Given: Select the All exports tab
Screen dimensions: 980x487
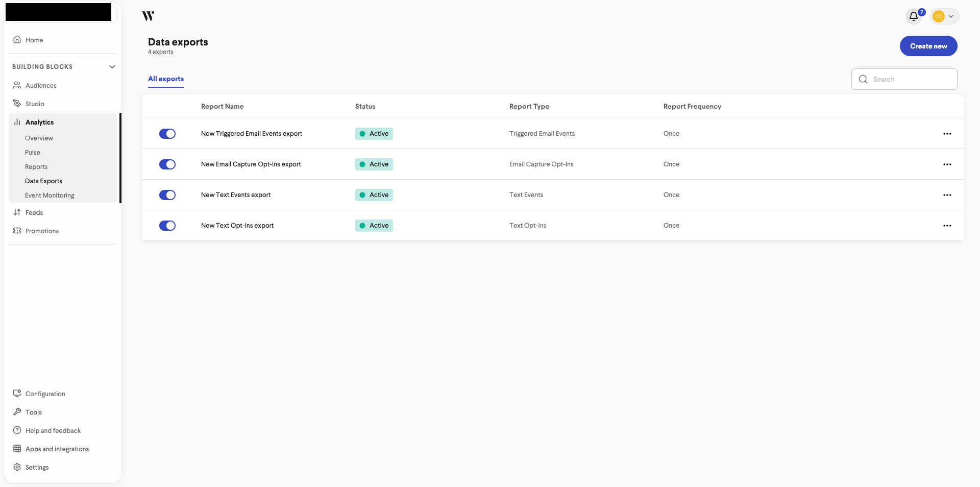Looking at the screenshot, I should point(166,79).
